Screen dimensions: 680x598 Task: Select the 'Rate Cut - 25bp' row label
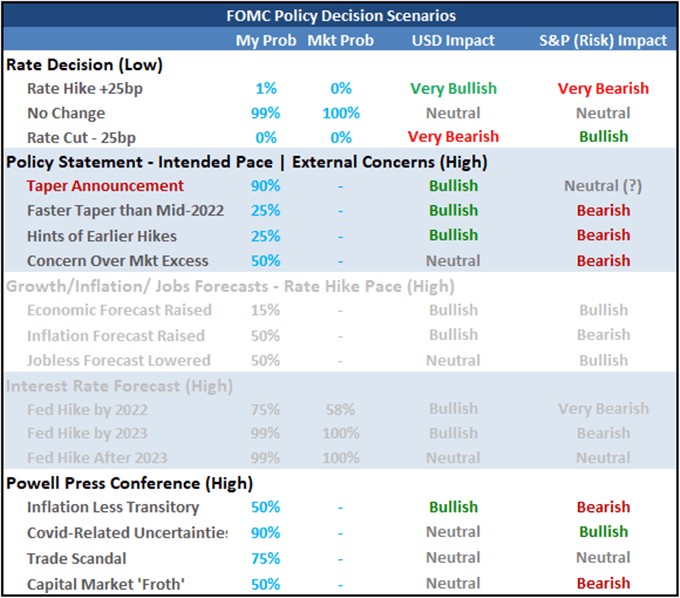pos(82,138)
